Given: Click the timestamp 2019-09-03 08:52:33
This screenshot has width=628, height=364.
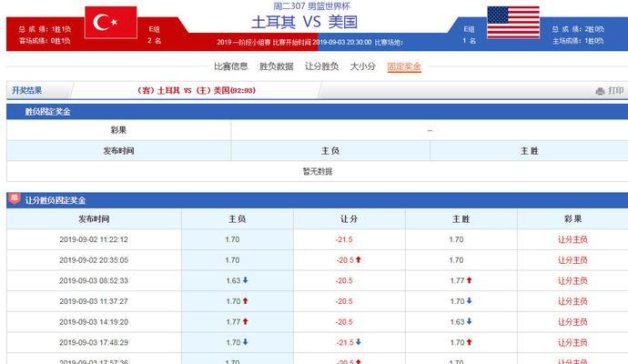Looking at the screenshot, I should (x=94, y=280).
